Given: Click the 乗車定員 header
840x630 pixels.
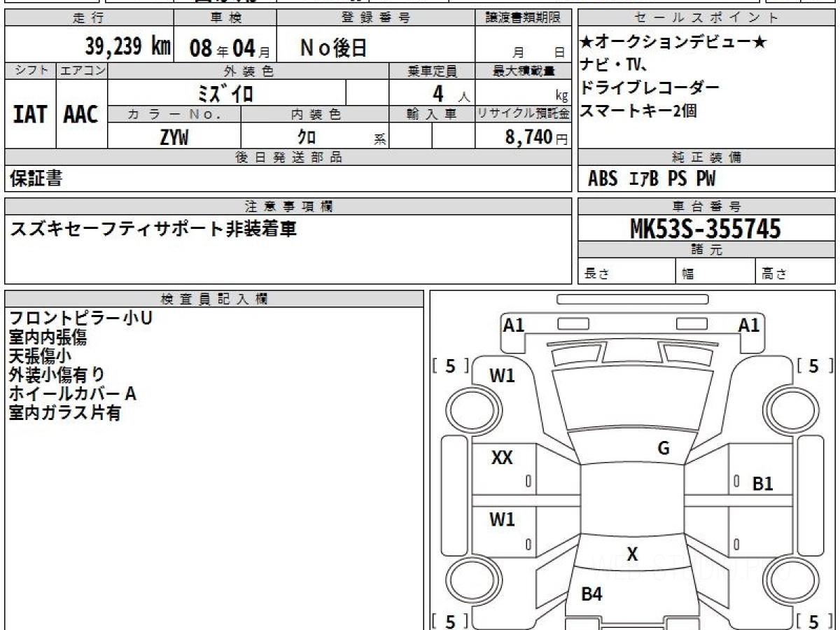Looking at the screenshot, I should (x=432, y=71).
